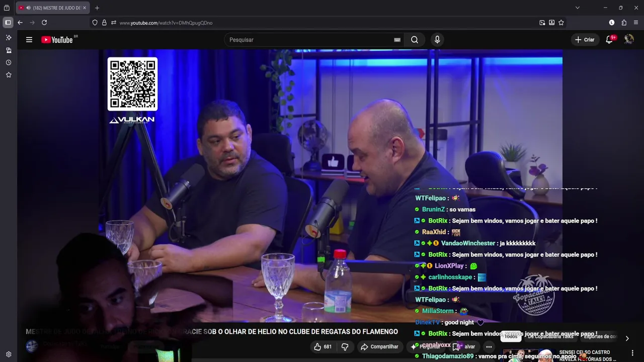644x362 pixels.
Task: Open the bookmarks star sidebar icon
Action: coord(9,75)
